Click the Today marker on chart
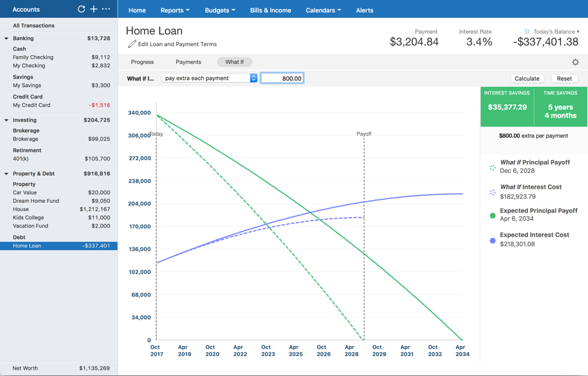 coord(156,134)
